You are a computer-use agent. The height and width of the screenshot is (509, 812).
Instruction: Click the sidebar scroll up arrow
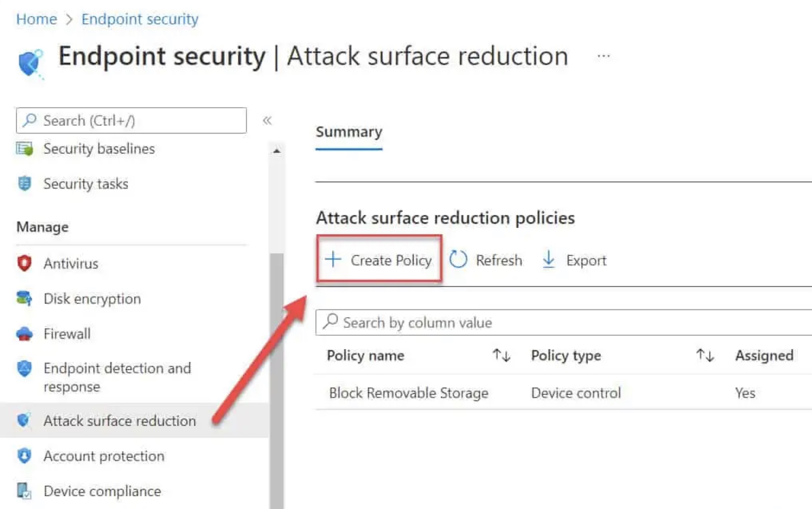(277, 151)
